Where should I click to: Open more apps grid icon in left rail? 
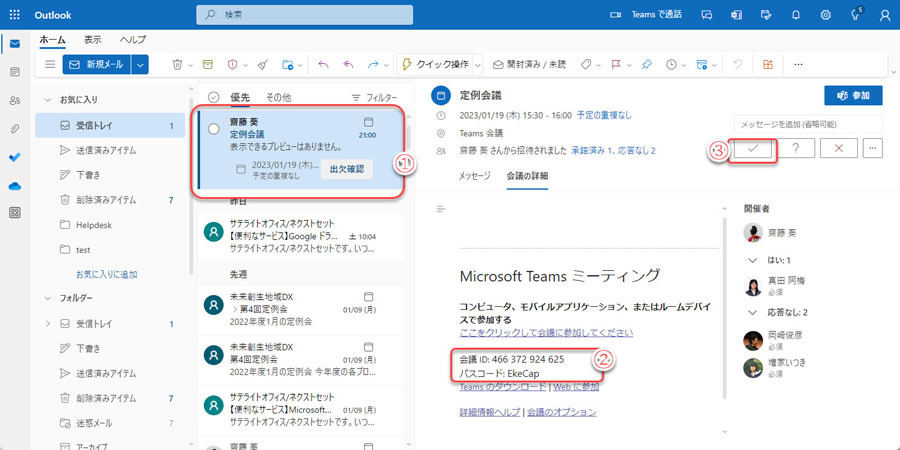15,213
